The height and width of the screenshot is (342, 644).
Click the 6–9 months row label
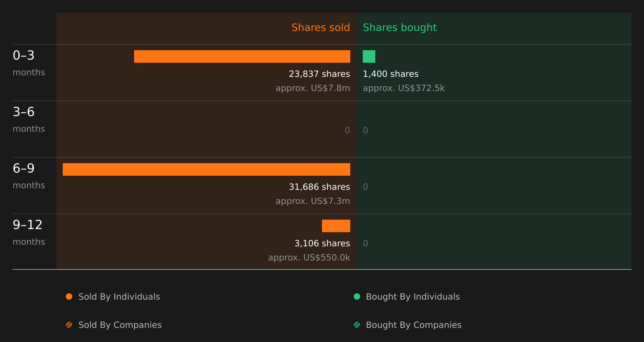[29, 176]
